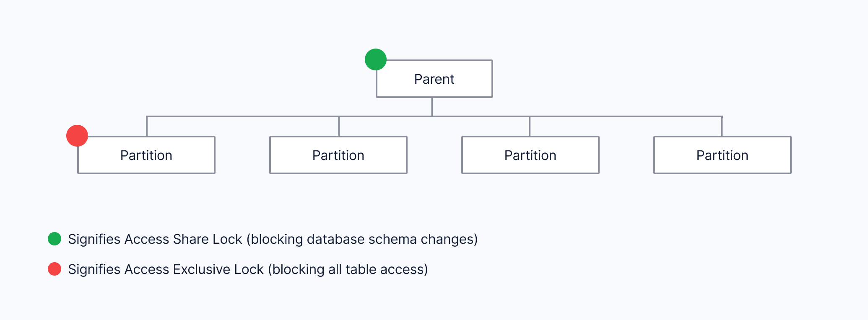Select the Parent box
This screenshot has width=868, height=320.
434,79
